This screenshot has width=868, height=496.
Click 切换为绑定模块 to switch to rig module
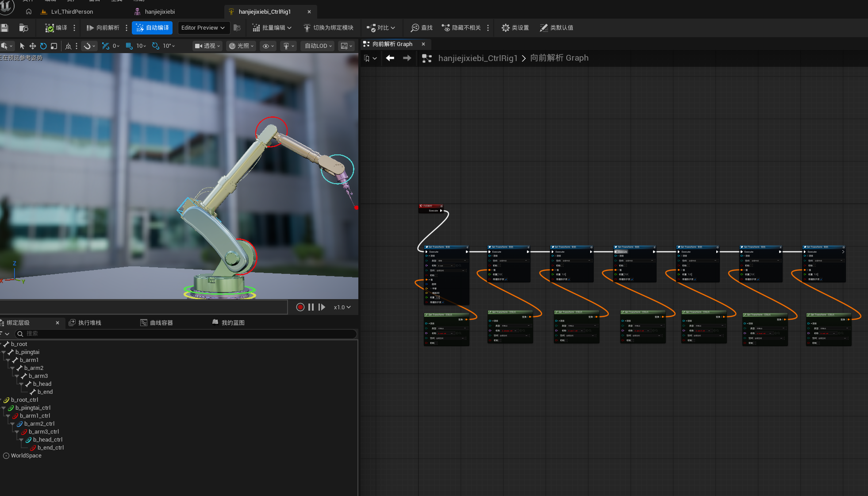click(x=328, y=28)
